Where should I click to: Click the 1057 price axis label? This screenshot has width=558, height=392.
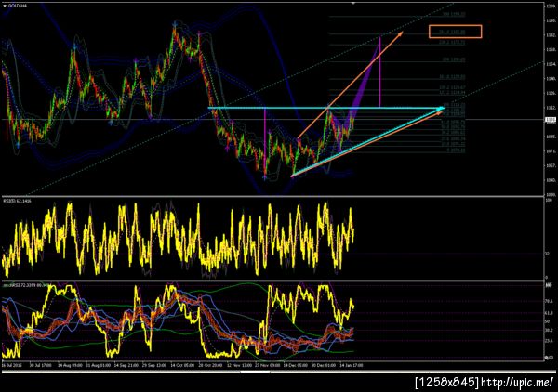click(x=551, y=165)
